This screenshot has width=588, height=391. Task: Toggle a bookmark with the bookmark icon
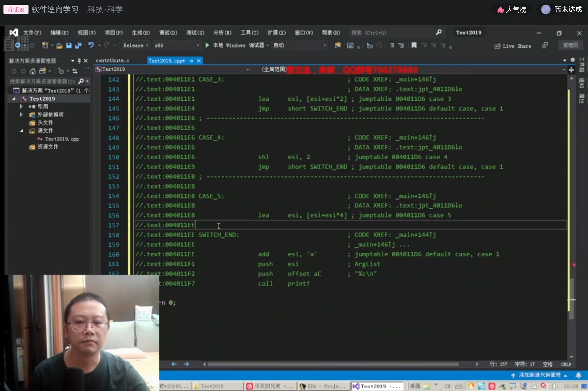click(x=414, y=45)
